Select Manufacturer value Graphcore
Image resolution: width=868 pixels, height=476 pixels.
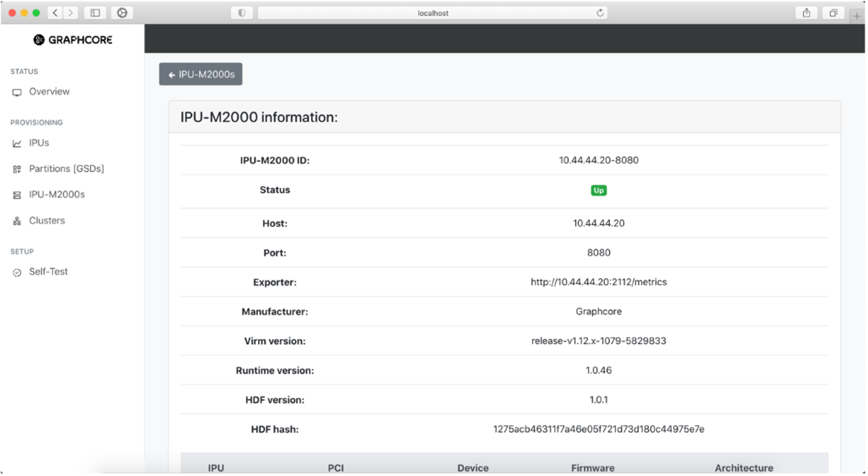pyautogui.click(x=598, y=311)
